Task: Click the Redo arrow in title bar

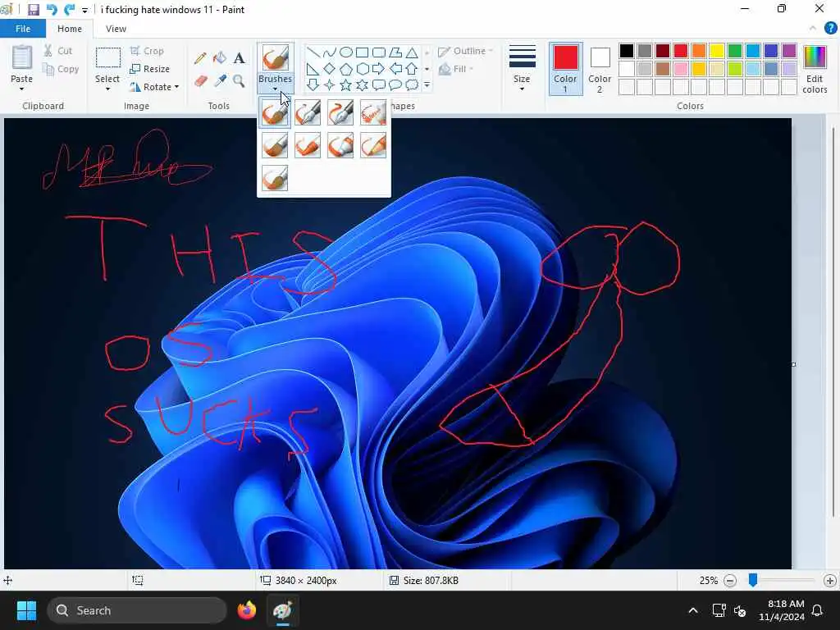Action: click(69, 10)
